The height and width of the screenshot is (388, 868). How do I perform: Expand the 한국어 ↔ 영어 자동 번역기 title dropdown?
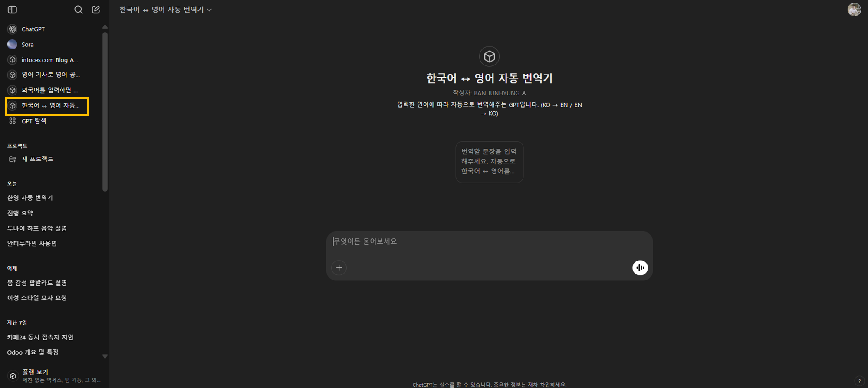(x=166, y=10)
